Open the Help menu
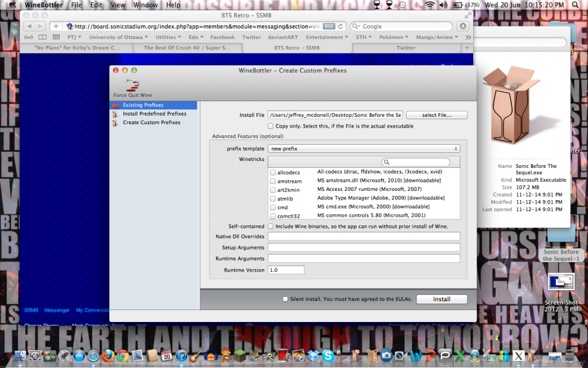This screenshot has width=588, height=368. pyautogui.click(x=173, y=5)
